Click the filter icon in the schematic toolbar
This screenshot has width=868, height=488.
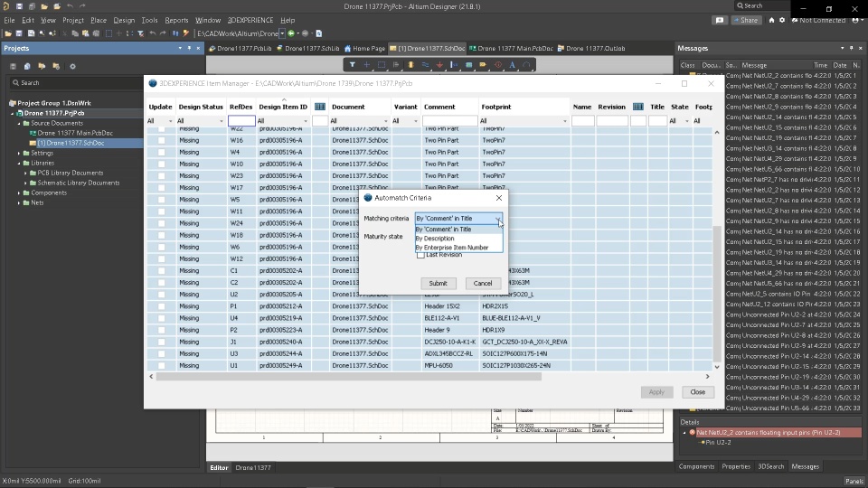click(x=352, y=65)
